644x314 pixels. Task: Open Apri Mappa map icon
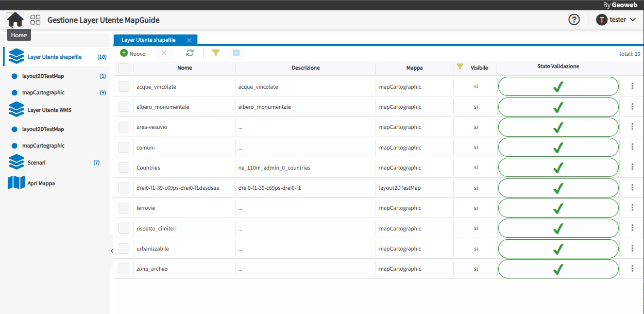[16, 183]
